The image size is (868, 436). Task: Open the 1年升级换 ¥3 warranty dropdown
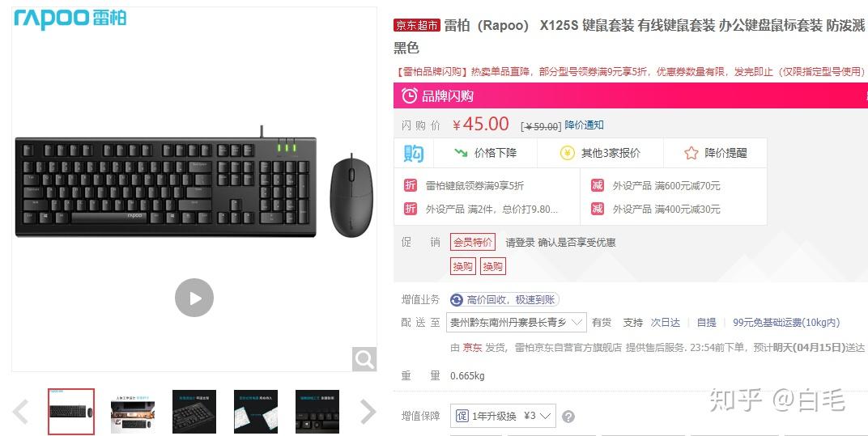tap(503, 416)
